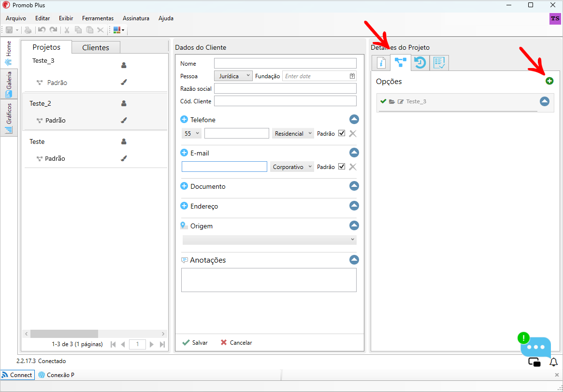Click the Delete X toolbar icon
563x392 pixels.
point(101,30)
